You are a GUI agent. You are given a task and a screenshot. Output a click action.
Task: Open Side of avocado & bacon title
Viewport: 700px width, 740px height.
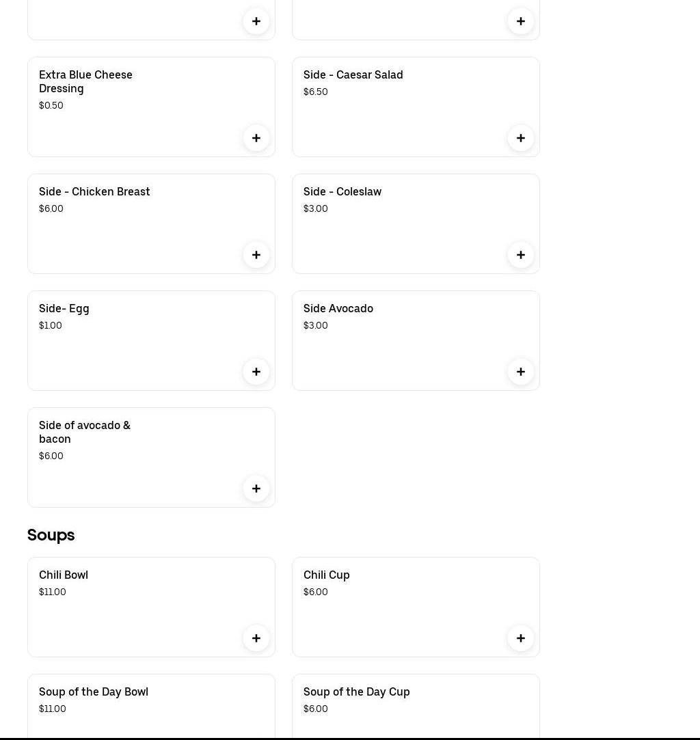click(x=85, y=432)
